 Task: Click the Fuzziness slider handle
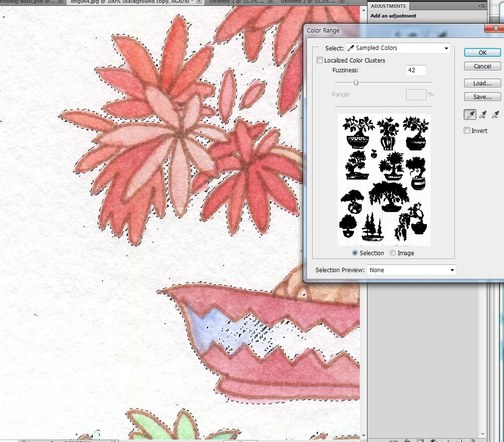(356, 83)
